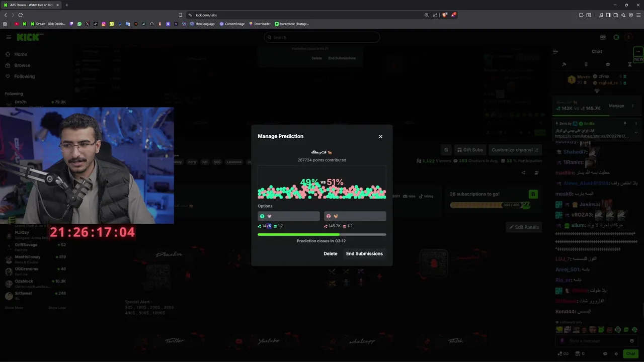
Task: Open Stream - Kick Dashboard bookmark
Action: pyautogui.click(x=48, y=24)
